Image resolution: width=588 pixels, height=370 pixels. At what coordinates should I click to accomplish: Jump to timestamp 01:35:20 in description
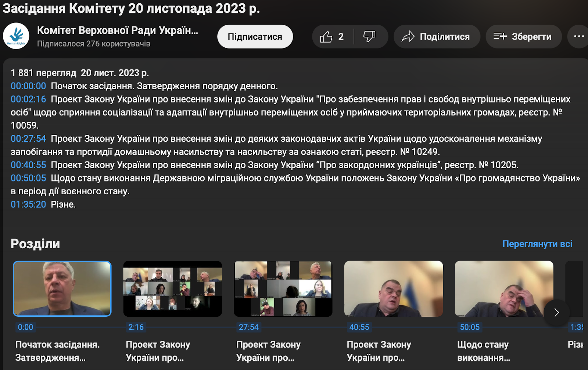coord(28,204)
